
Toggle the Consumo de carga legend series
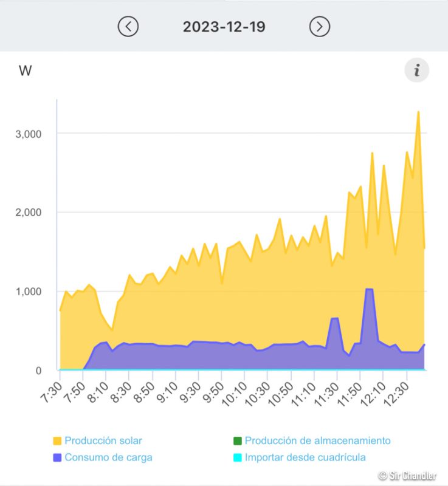pos(108,457)
